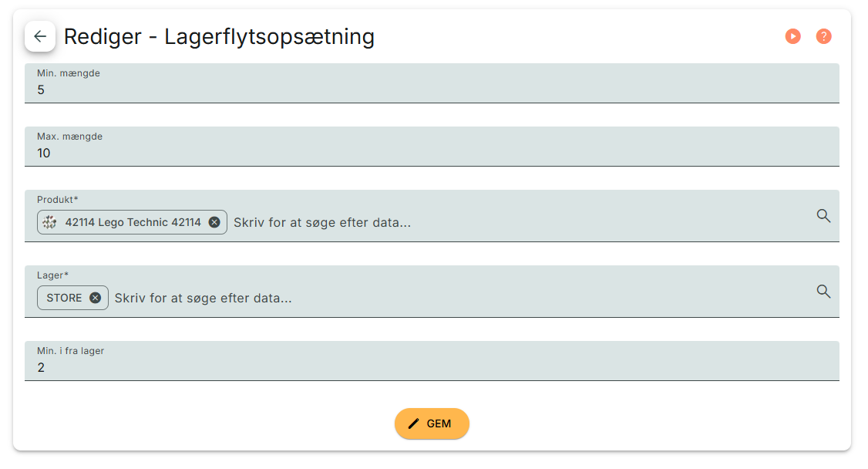868x469 pixels.
Task: Select the 42114 Lego Technic chip label
Action: pyautogui.click(x=133, y=222)
